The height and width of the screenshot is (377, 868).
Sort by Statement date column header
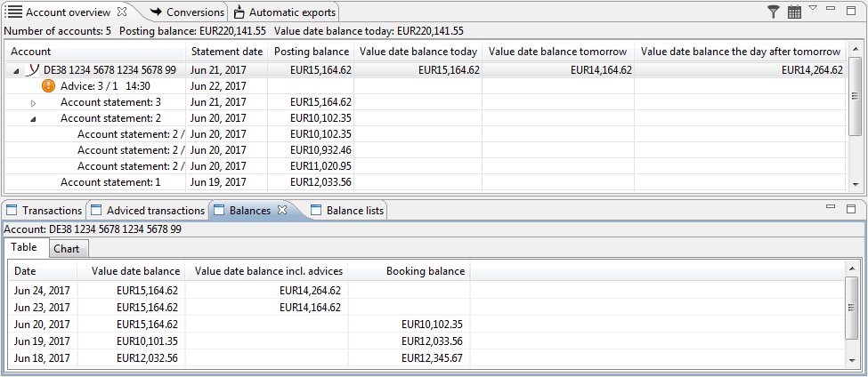(226, 52)
